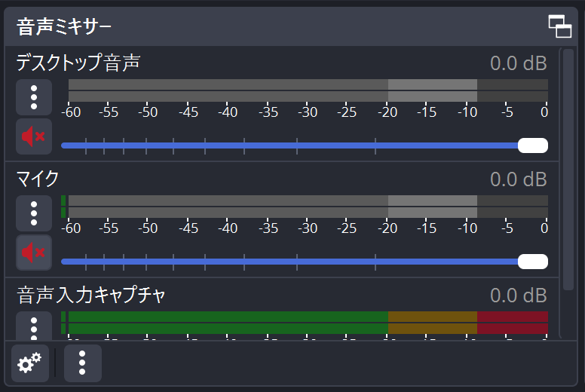Screen dimensions: 585x392
Task: Unmute the デスクトップ音声 speaker icon
Action: 34,136
